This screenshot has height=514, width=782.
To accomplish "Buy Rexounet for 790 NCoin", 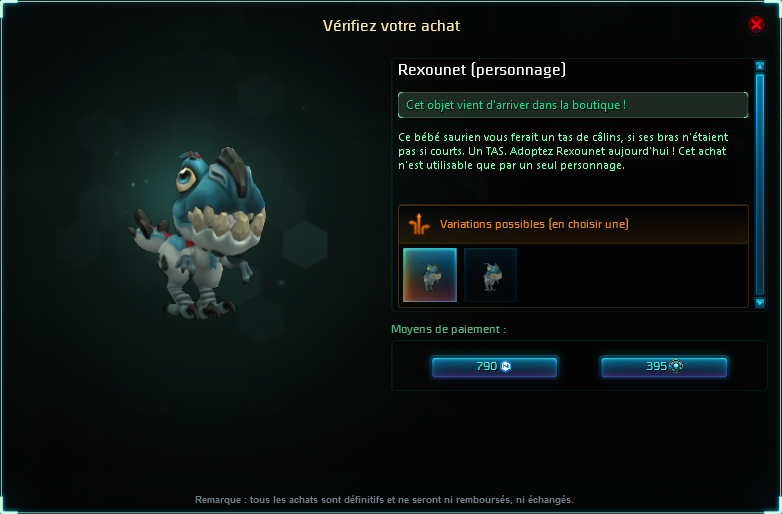I will coord(494,366).
